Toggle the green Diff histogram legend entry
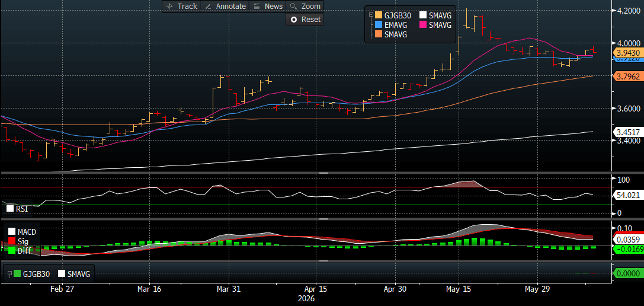Image resolution: width=644 pixels, height=306 pixels. tap(20, 250)
